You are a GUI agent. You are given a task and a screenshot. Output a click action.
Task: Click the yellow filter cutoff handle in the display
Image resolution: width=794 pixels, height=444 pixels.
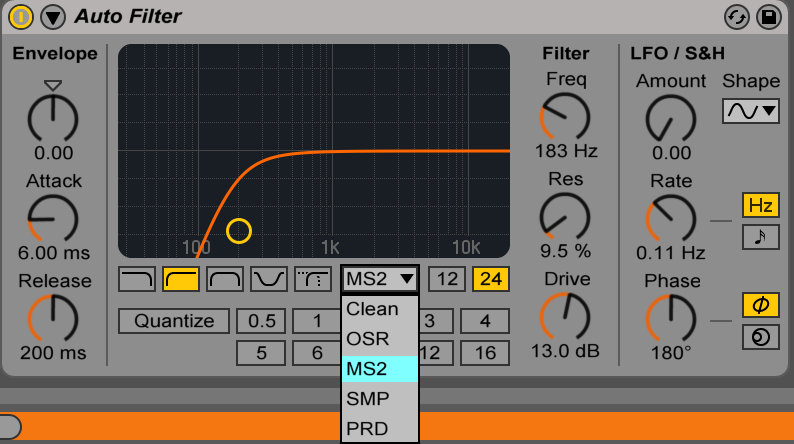pos(239,231)
